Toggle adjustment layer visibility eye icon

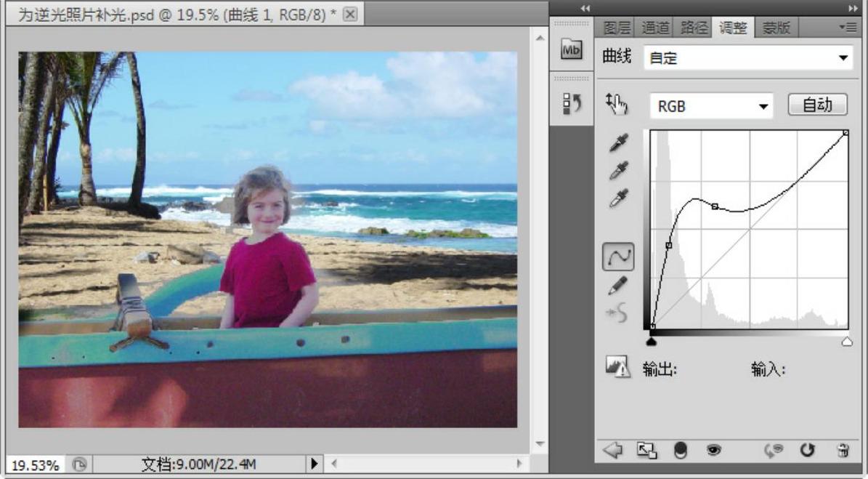point(713,451)
